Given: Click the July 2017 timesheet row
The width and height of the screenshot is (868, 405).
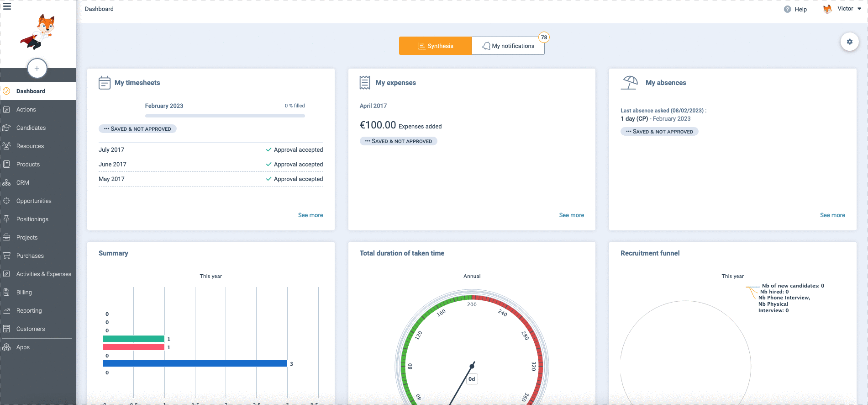Looking at the screenshot, I should click(211, 150).
